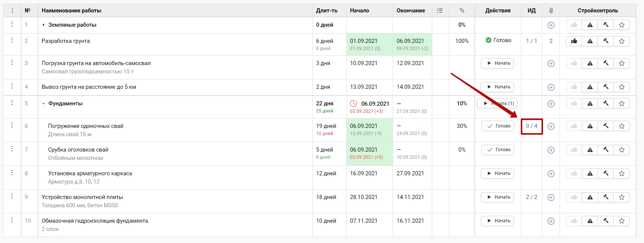Click the warning triangle icon in row 3
The height and width of the screenshot is (243, 644).
pyautogui.click(x=590, y=64)
